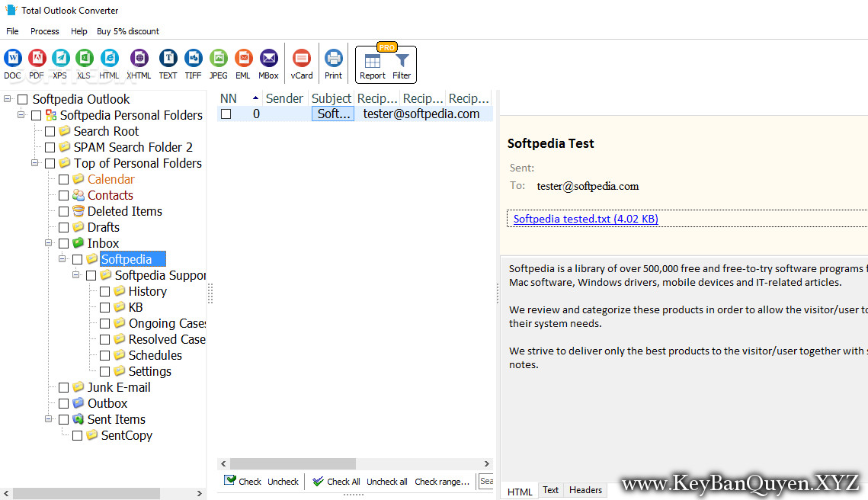Image resolution: width=868 pixels, height=500 pixels.
Task: Open the Help menu
Action: (x=79, y=31)
